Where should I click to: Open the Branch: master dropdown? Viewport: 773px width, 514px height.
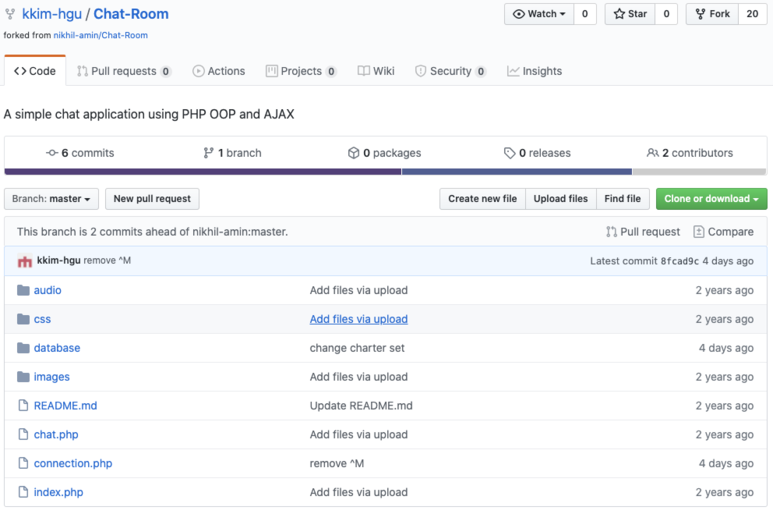tap(51, 199)
